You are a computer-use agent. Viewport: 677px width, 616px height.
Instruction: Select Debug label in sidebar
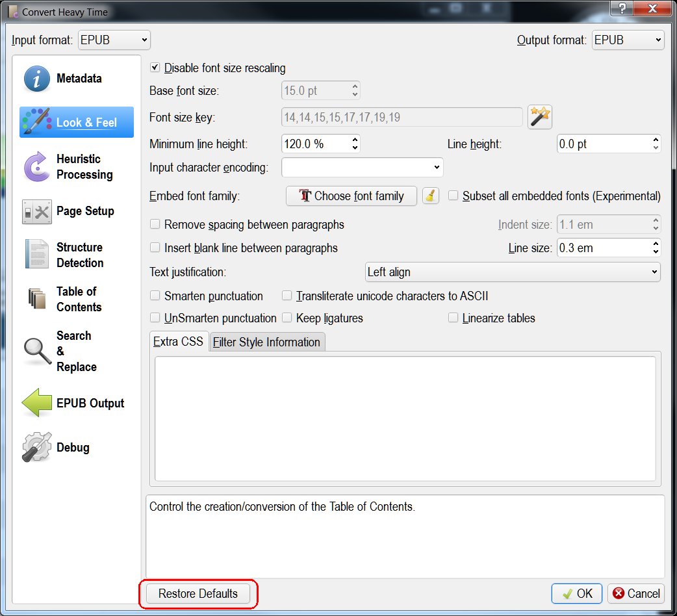73,447
